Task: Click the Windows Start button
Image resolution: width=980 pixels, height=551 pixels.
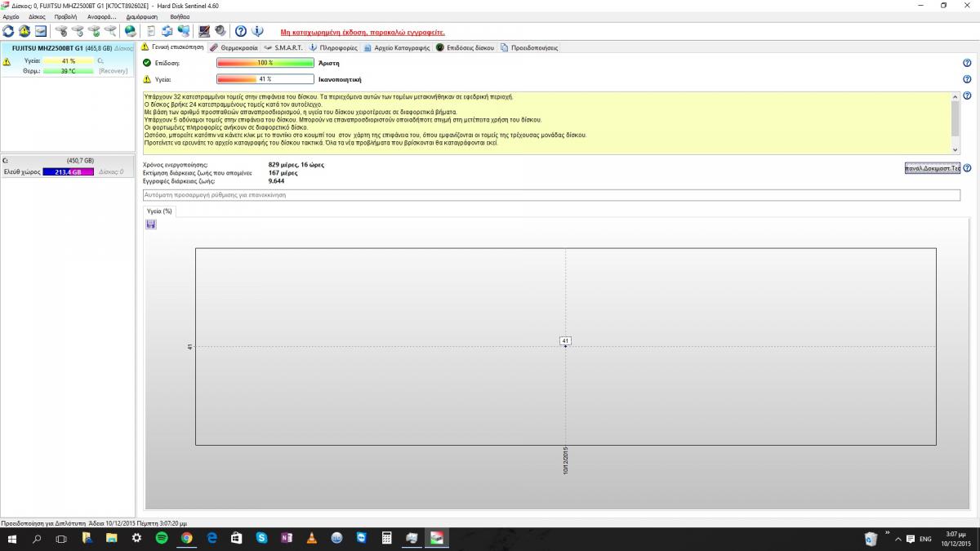Action: [x=12, y=539]
